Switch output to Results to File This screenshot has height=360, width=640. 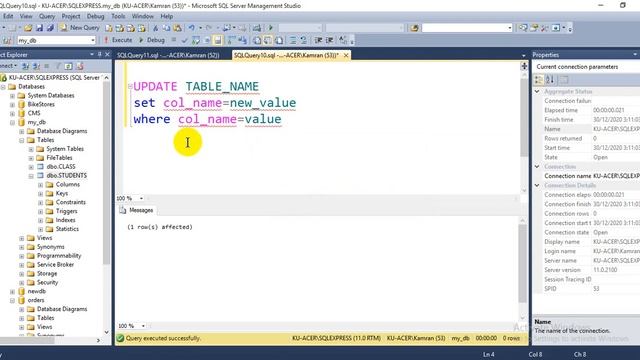pos(279,40)
